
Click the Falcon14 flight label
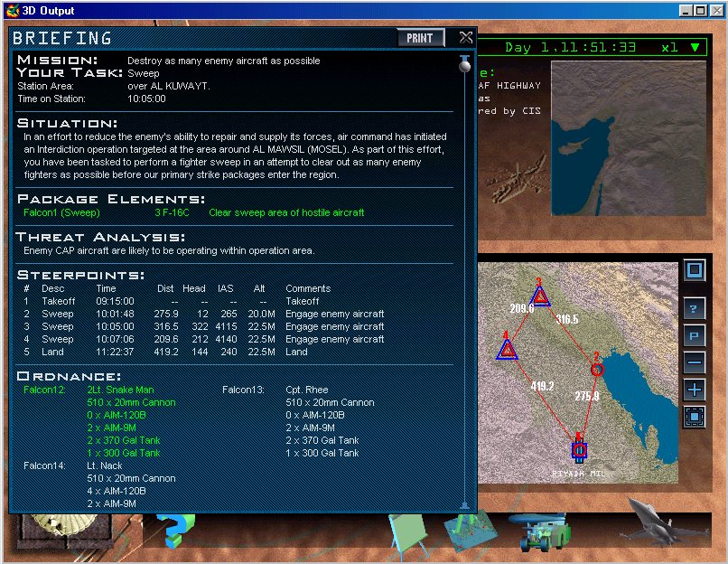pyautogui.click(x=44, y=465)
